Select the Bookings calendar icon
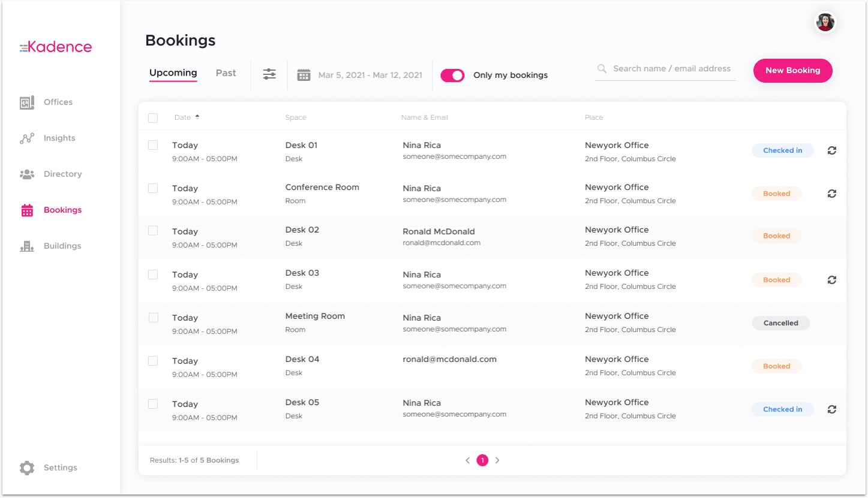 (x=27, y=210)
